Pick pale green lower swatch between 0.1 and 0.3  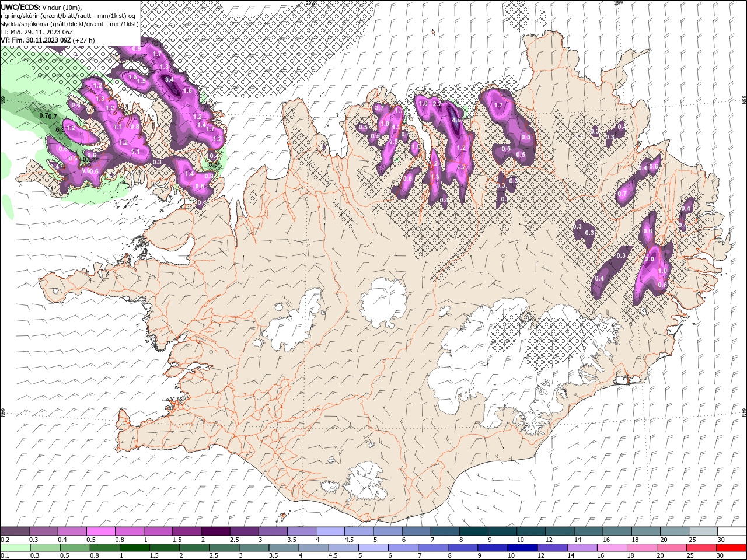coord(15,548)
